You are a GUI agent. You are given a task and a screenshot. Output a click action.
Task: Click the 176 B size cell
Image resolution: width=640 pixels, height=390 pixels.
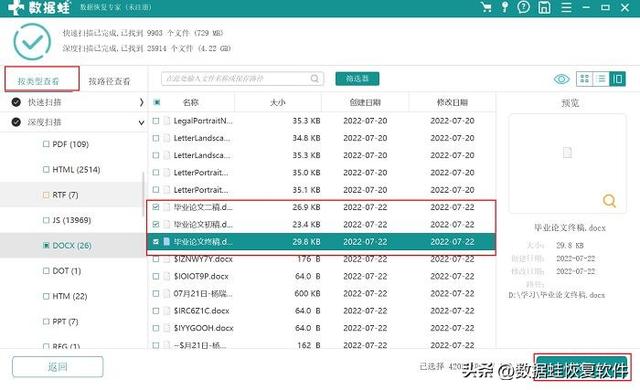(309, 259)
